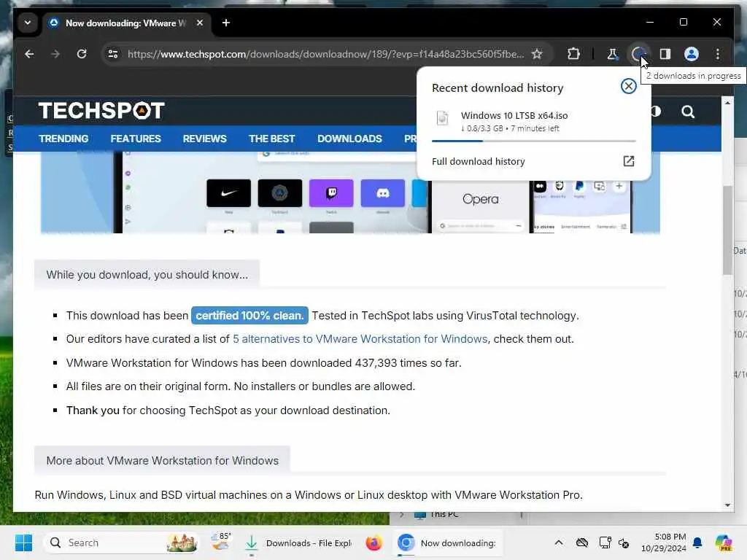
Task: Open Full download history in new tab
Action: (628, 161)
